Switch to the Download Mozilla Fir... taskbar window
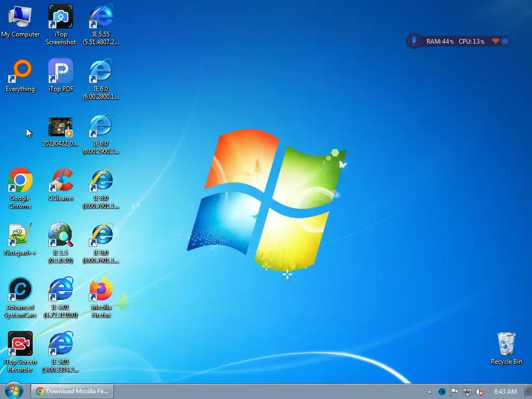 [72, 391]
